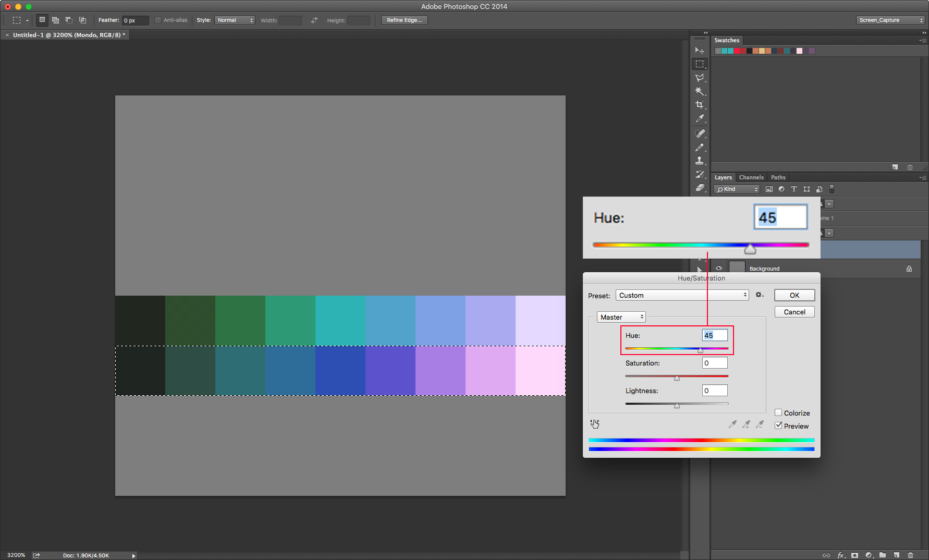Open the Style dropdown showing Normal
Viewport: 929px width, 560px height.
coord(235,20)
